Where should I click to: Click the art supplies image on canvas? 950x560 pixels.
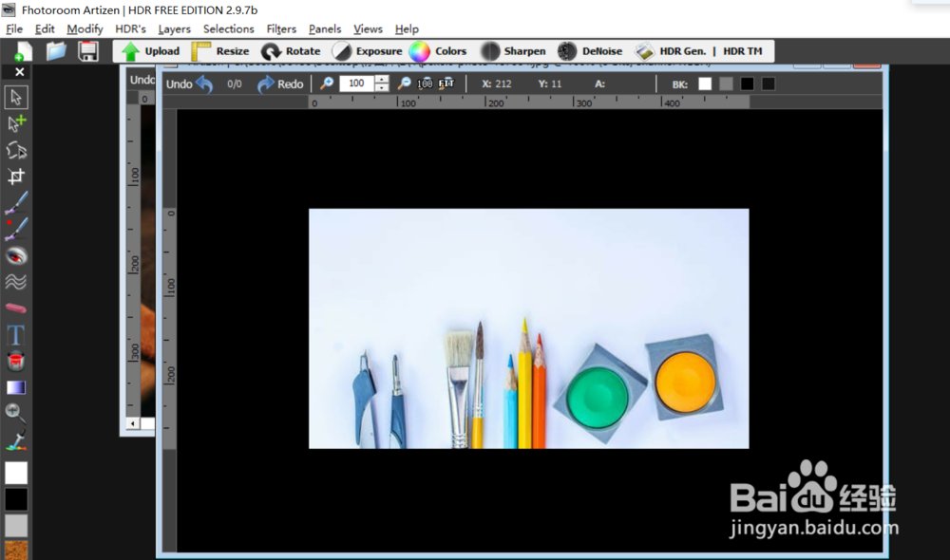click(529, 328)
